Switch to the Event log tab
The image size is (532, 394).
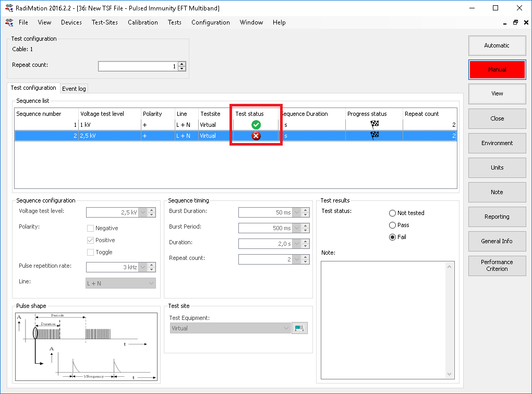click(x=74, y=89)
